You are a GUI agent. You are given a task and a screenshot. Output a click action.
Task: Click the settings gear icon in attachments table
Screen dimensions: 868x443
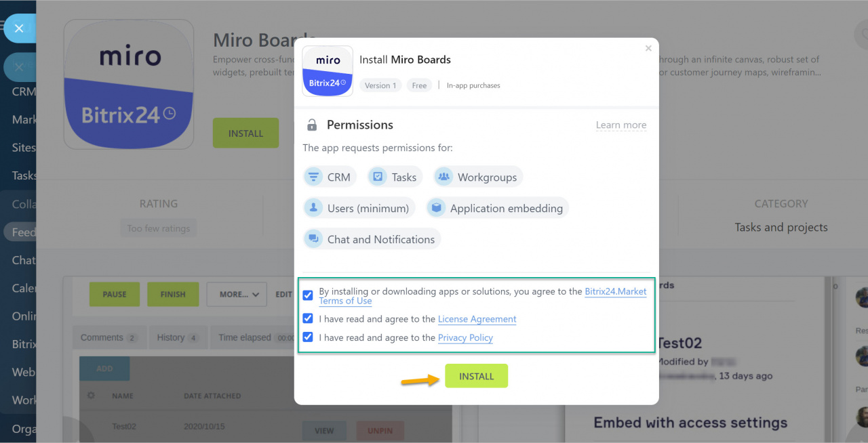(92, 396)
